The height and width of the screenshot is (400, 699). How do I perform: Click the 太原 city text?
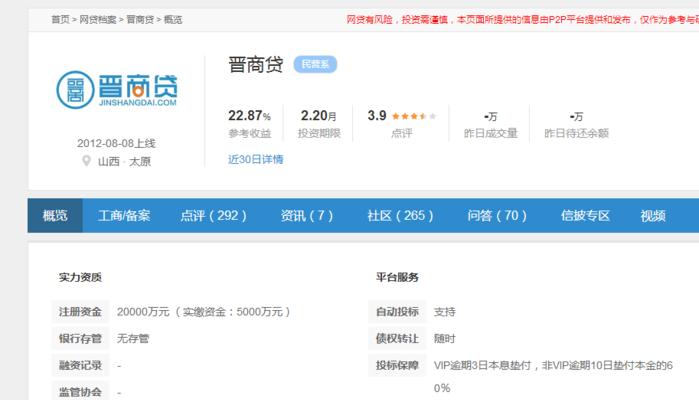140,161
